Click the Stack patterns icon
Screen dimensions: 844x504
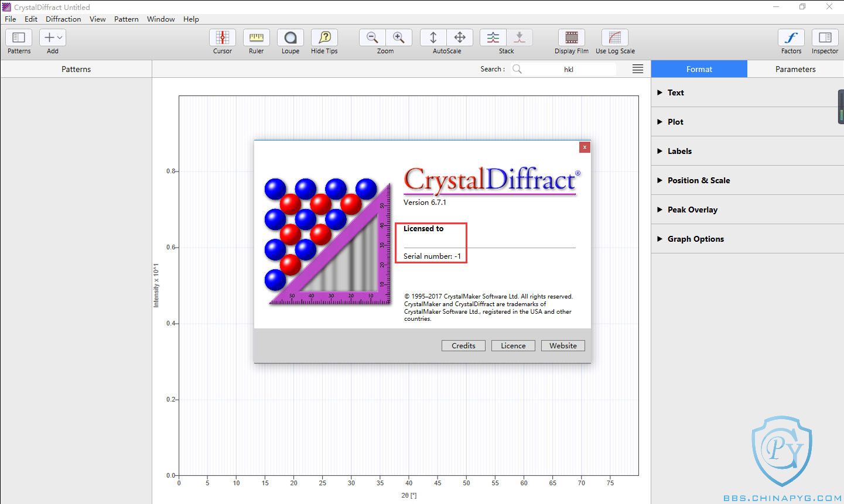493,37
